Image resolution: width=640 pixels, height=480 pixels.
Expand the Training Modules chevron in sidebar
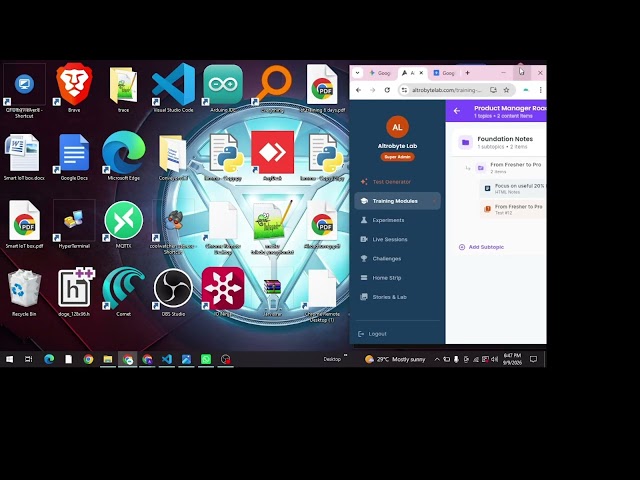click(x=434, y=201)
